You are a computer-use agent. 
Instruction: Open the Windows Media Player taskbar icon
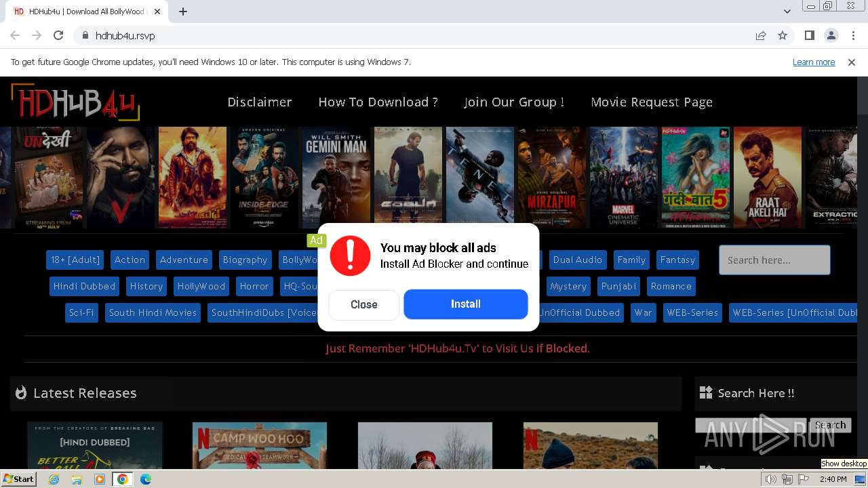100,479
